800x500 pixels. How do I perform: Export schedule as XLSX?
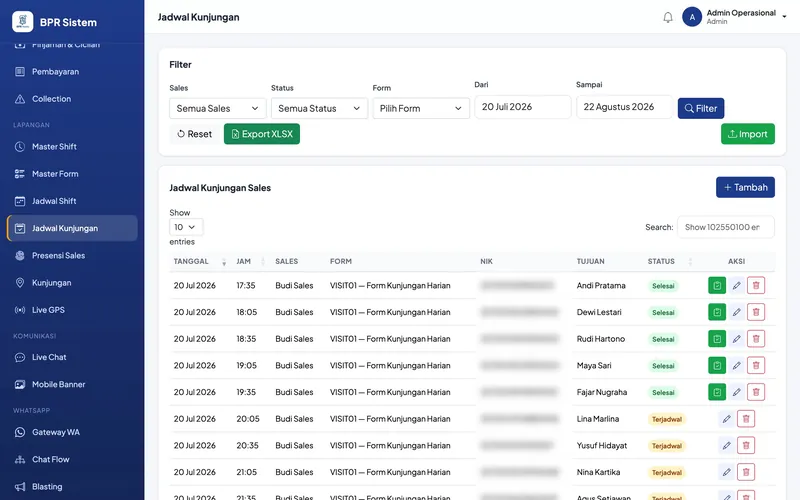[x=262, y=134]
